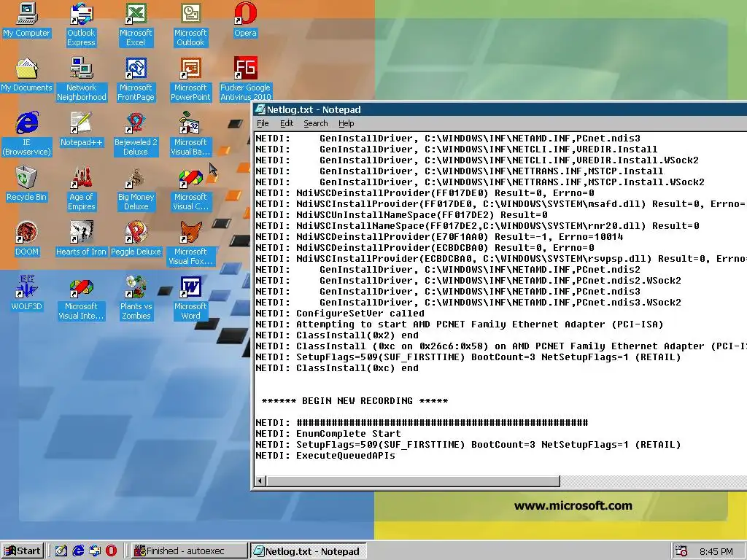Viewport: 747px width, 560px height.
Task: Open the Edit menu in Notepad
Action: point(286,123)
